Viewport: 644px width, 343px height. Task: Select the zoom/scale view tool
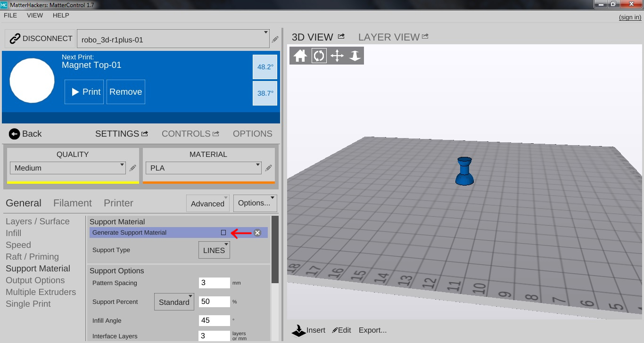355,56
